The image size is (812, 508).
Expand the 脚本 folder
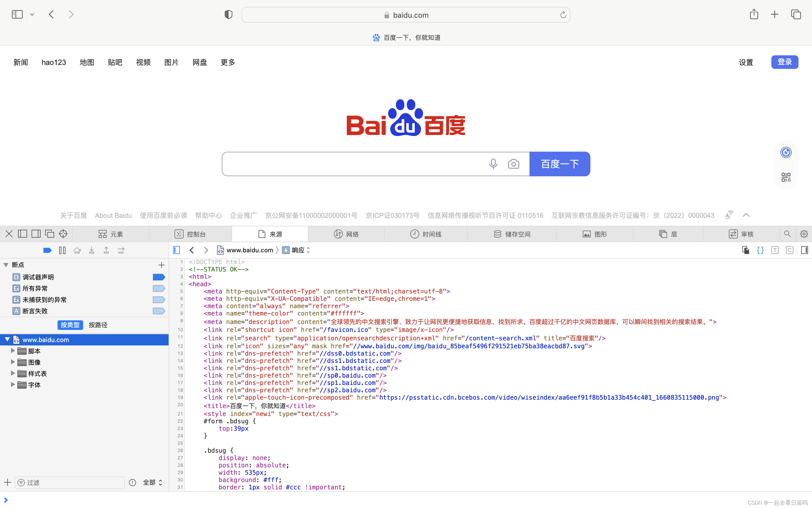pyautogui.click(x=13, y=351)
